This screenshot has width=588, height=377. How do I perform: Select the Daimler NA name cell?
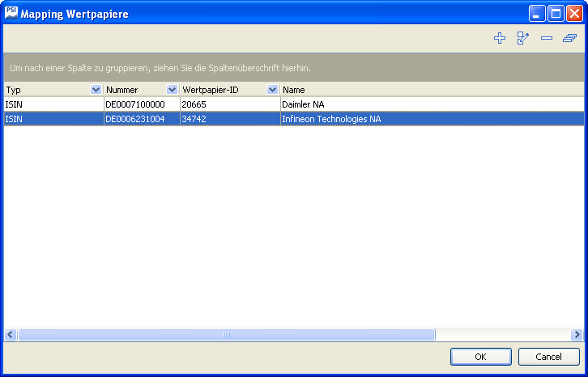point(304,104)
